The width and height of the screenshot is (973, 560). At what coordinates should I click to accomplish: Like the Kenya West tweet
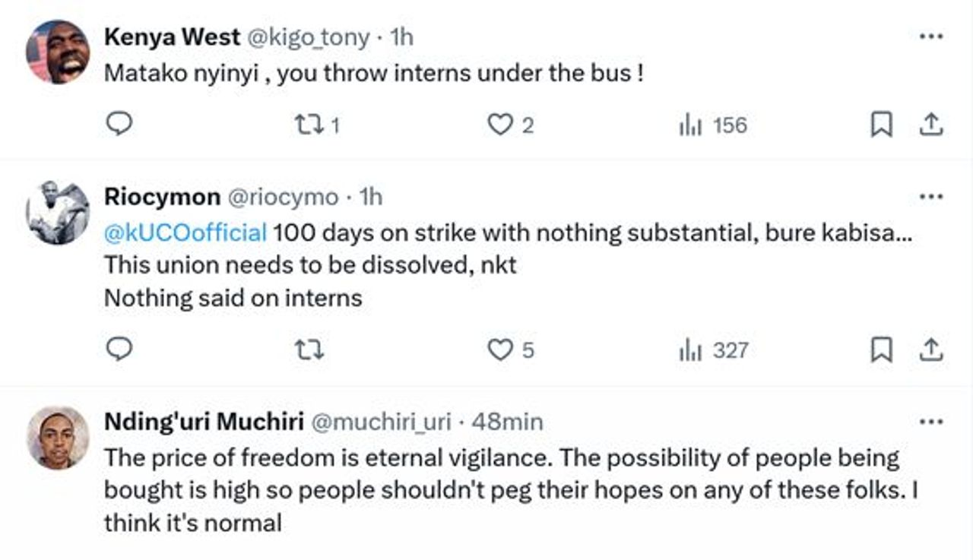coord(499,125)
